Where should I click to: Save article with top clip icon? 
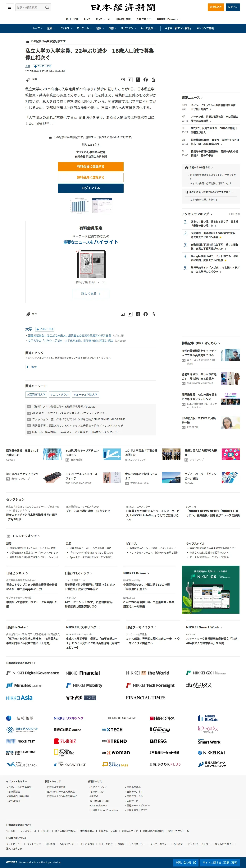pyautogui.click(x=28, y=80)
